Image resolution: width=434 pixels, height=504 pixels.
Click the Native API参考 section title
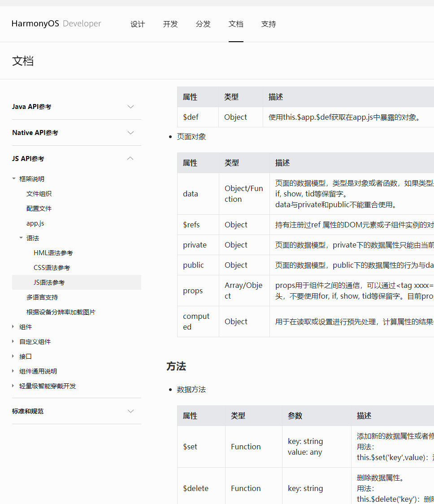[x=35, y=133]
